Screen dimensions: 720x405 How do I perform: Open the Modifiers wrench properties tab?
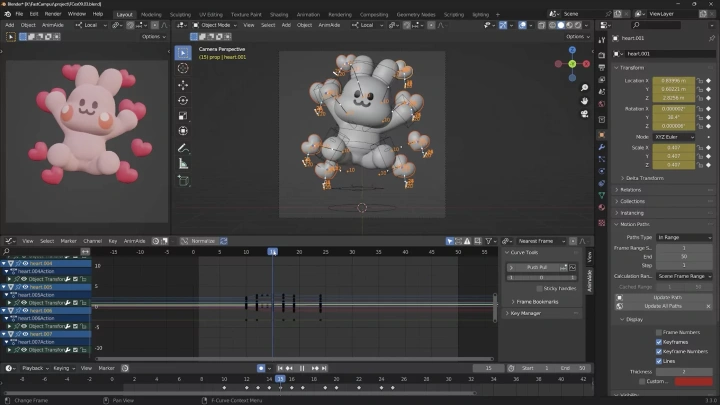pyautogui.click(x=602, y=147)
